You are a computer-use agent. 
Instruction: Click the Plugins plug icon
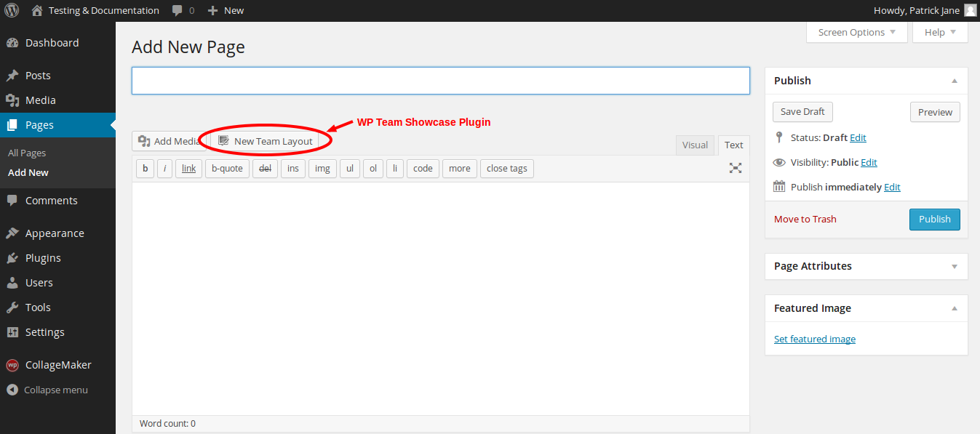pos(12,258)
